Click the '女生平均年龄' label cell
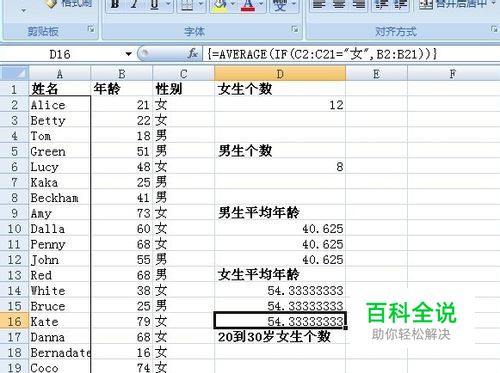This screenshot has height=373, width=500. (280, 275)
